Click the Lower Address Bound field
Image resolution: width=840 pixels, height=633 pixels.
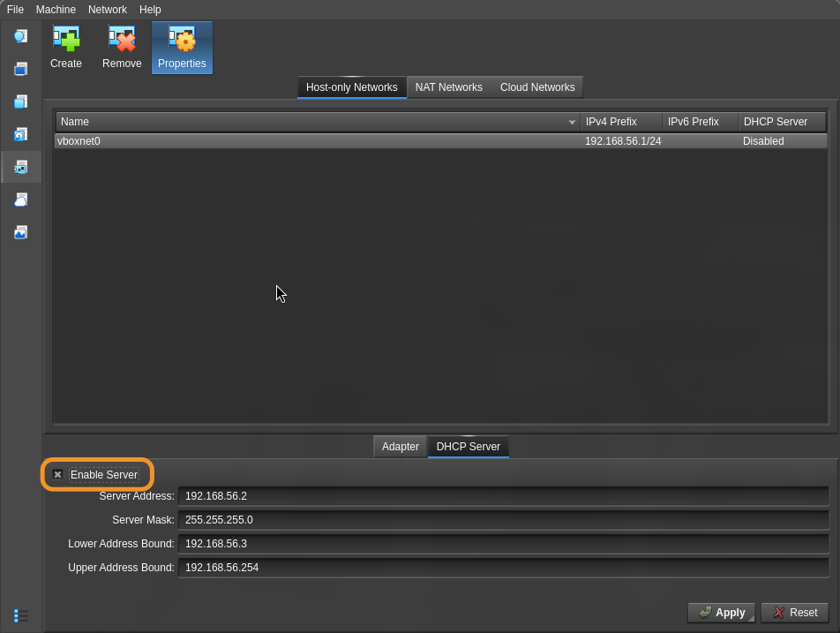504,544
